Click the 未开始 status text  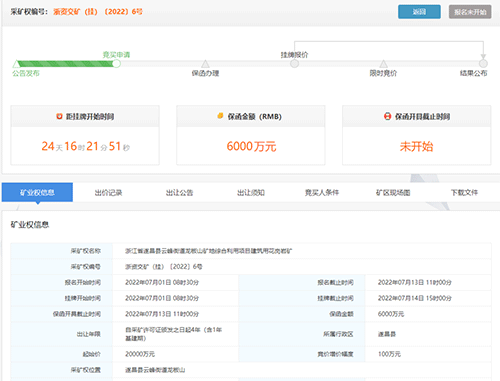coord(416,146)
